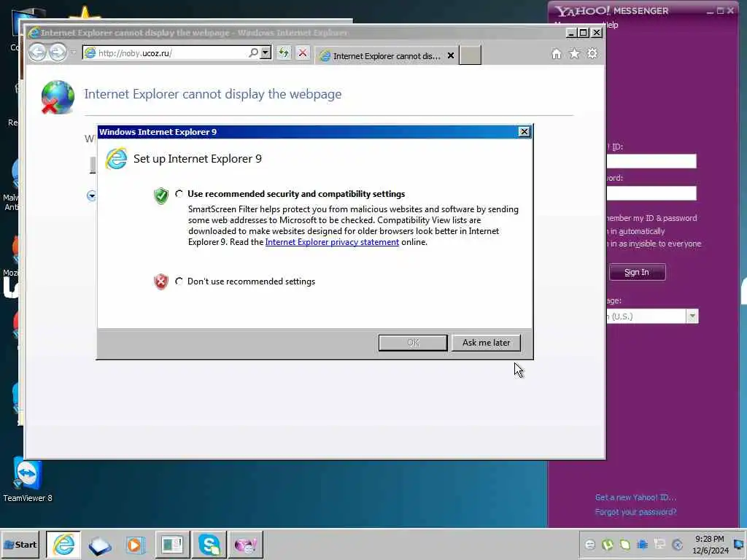Image resolution: width=747 pixels, height=560 pixels.
Task: Click 'in automatically' sign-in option text
Action: click(x=638, y=231)
